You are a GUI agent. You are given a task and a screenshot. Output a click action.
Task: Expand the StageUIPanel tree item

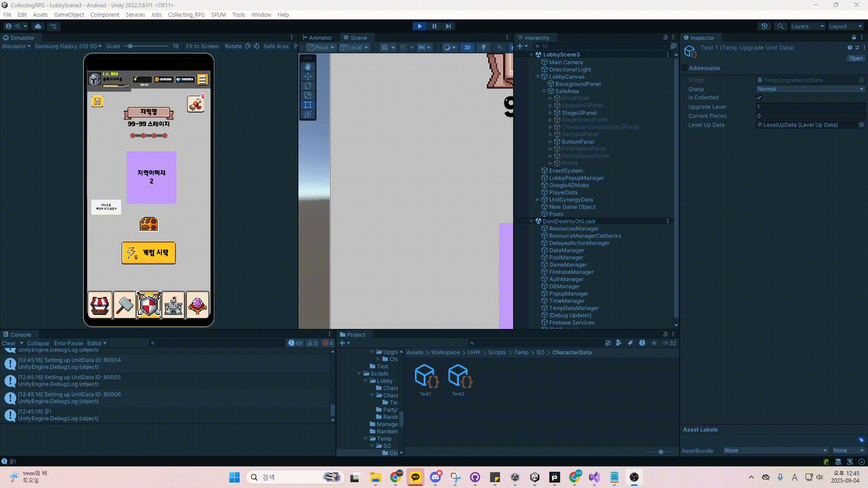tap(550, 113)
